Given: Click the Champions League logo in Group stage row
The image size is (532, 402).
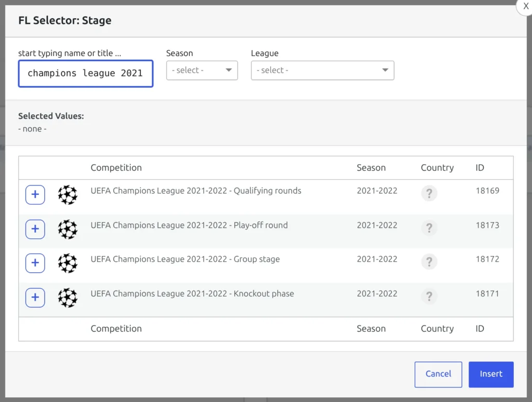Looking at the screenshot, I should pos(68,263).
